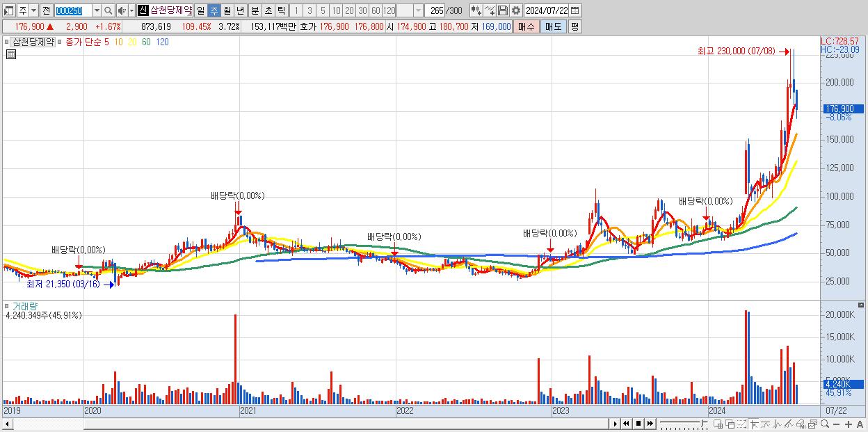Click the add-indicator candlestick icon
This screenshot has width=868, height=432.
[476, 10]
